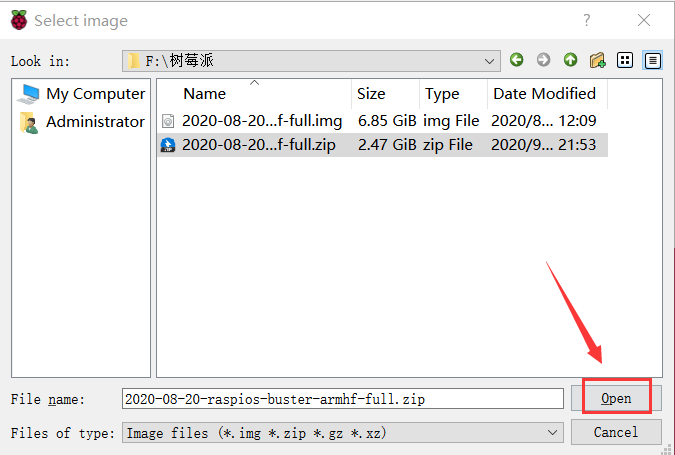675x455 pixels.
Task: Expand the Files of type combo box
Action: [x=343, y=433]
